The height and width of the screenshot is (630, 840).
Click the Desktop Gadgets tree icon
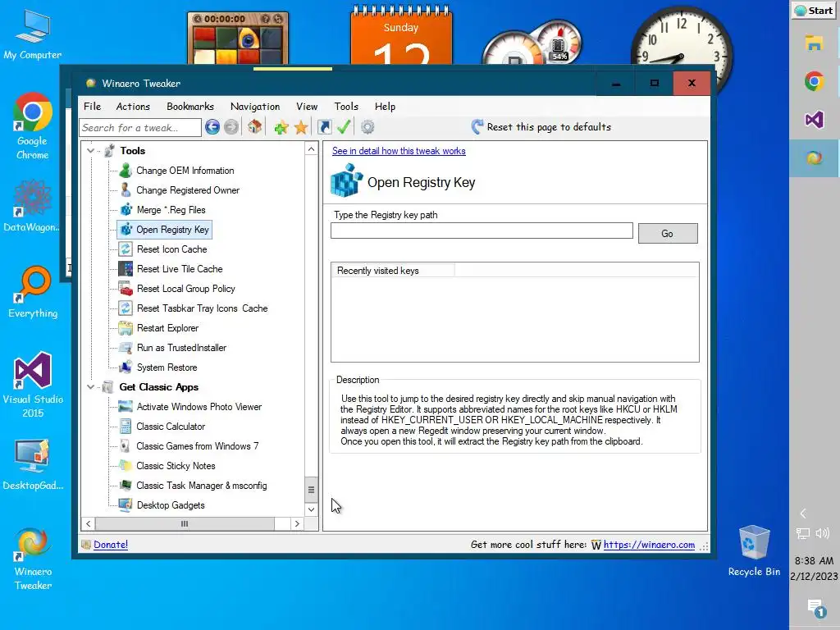[x=126, y=505]
